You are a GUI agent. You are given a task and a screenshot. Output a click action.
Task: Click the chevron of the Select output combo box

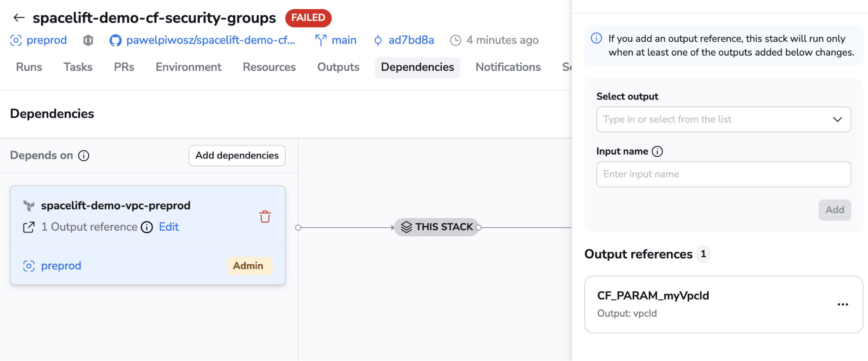click(x=838, y=119)
